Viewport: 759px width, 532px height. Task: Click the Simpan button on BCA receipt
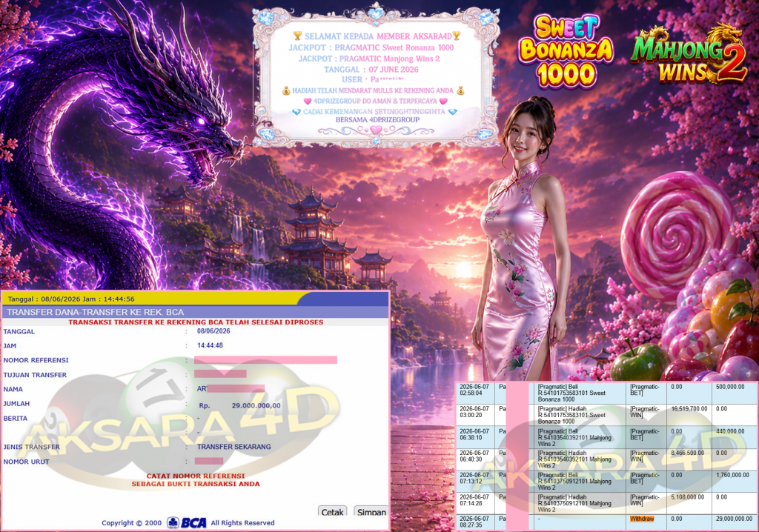371,512
